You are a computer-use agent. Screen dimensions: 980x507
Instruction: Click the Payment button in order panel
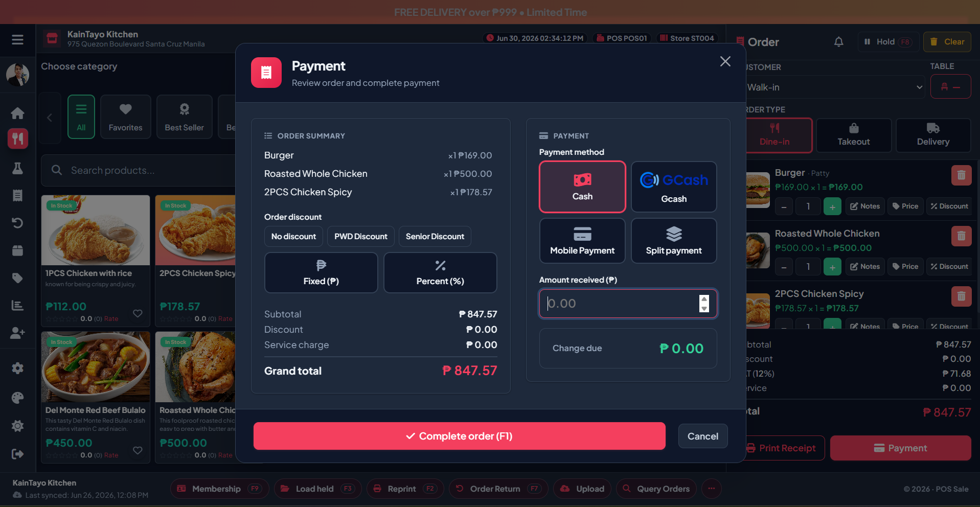pos(900,448)
